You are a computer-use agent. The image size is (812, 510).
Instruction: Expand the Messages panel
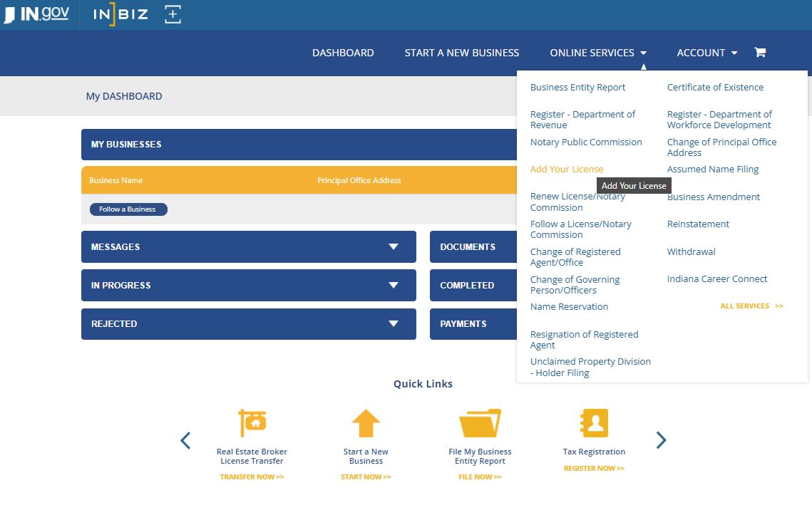[x=393, y=247]
